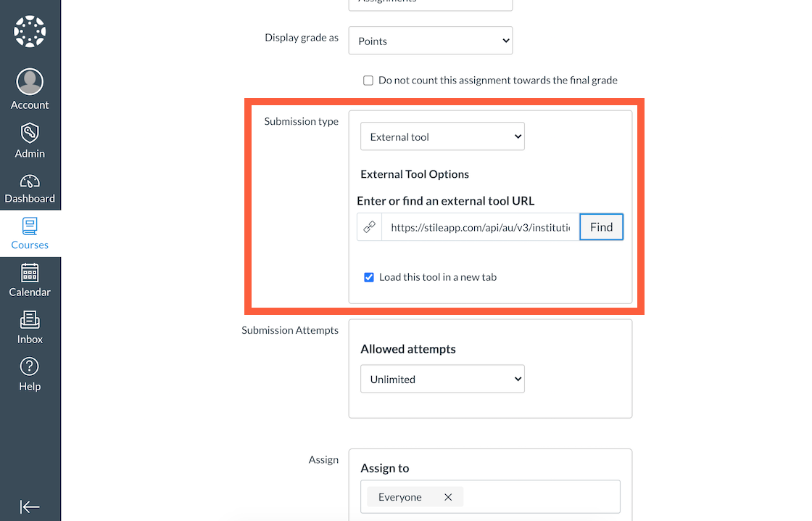
Task: Click the Canvas logo icon
Action: (30, 31)
